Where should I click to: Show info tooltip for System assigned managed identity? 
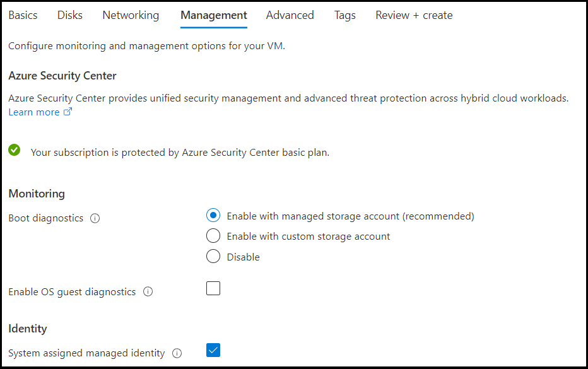click(177, 353)
